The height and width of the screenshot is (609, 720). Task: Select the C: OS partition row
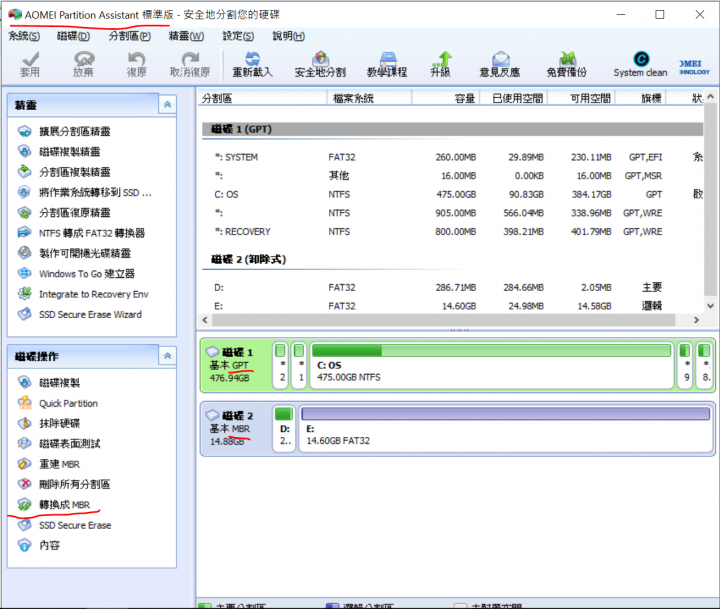pos(452,194)
